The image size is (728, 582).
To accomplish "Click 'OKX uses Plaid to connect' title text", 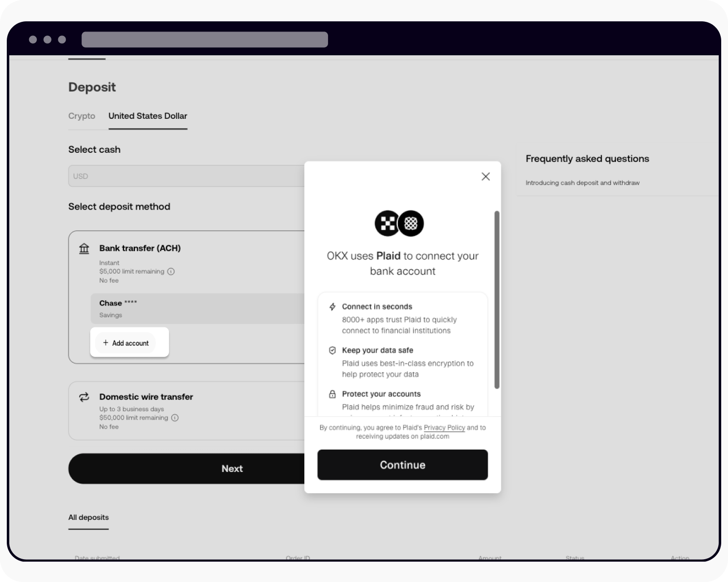I will (402, 263).
